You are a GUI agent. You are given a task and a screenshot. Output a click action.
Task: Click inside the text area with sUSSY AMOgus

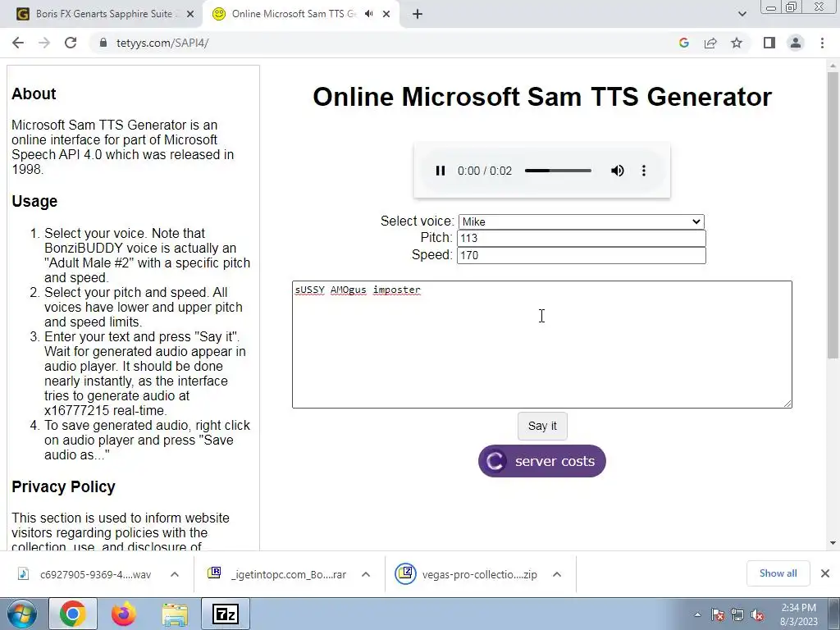click(x=541, y=344)
